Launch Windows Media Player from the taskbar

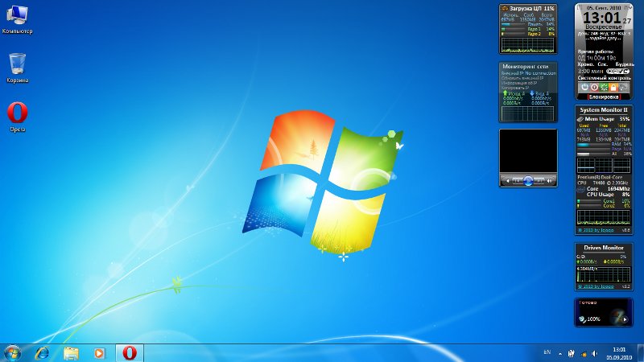point(99,353)
